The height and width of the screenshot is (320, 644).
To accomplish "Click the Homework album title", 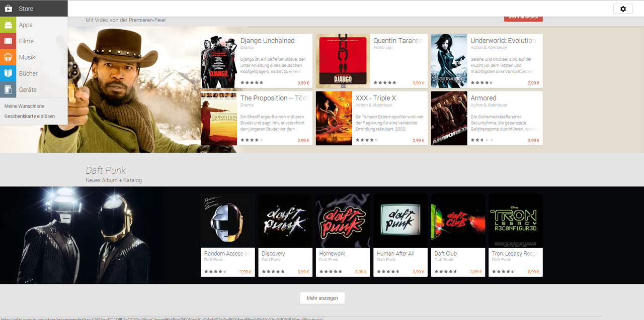I will (x=332, y=254).
